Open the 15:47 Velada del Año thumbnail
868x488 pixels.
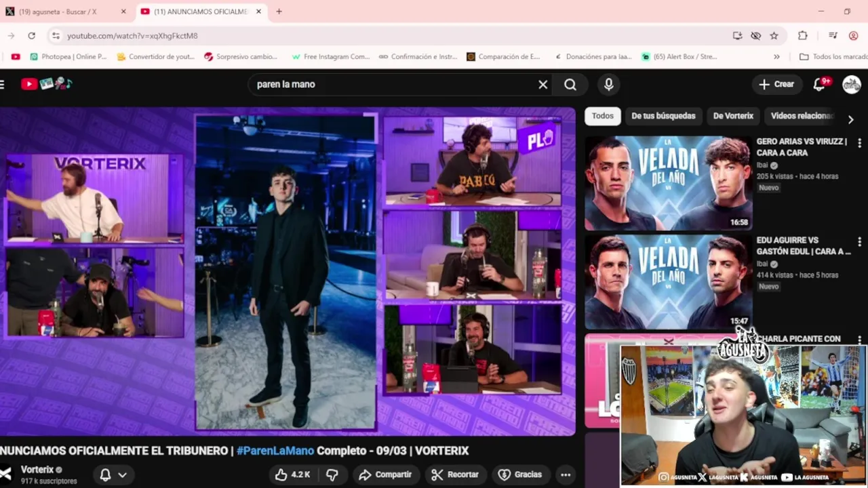point(668,282)
